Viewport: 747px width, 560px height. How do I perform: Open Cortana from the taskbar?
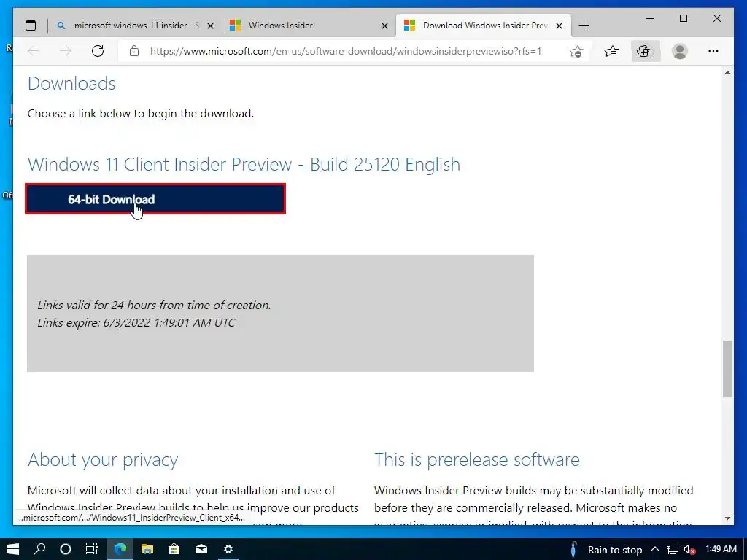[x=66, y=549]
